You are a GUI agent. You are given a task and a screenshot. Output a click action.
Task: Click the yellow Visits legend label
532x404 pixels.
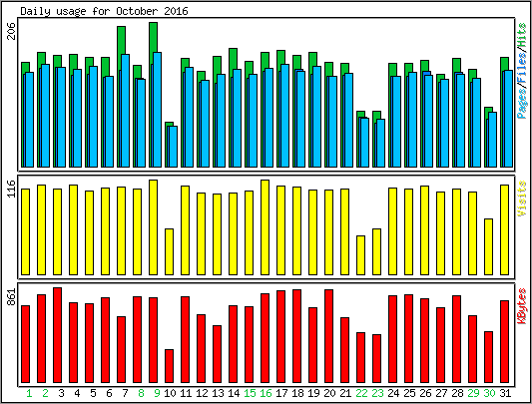(522, 199)
